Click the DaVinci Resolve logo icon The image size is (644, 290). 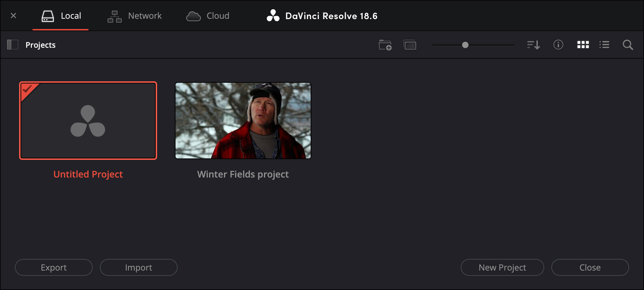tap(273, 16)
